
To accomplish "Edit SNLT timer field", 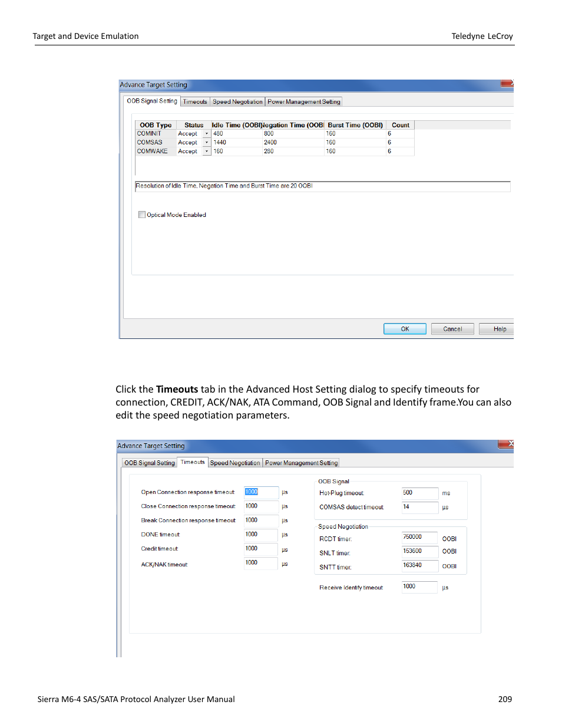I will (420, 551).
